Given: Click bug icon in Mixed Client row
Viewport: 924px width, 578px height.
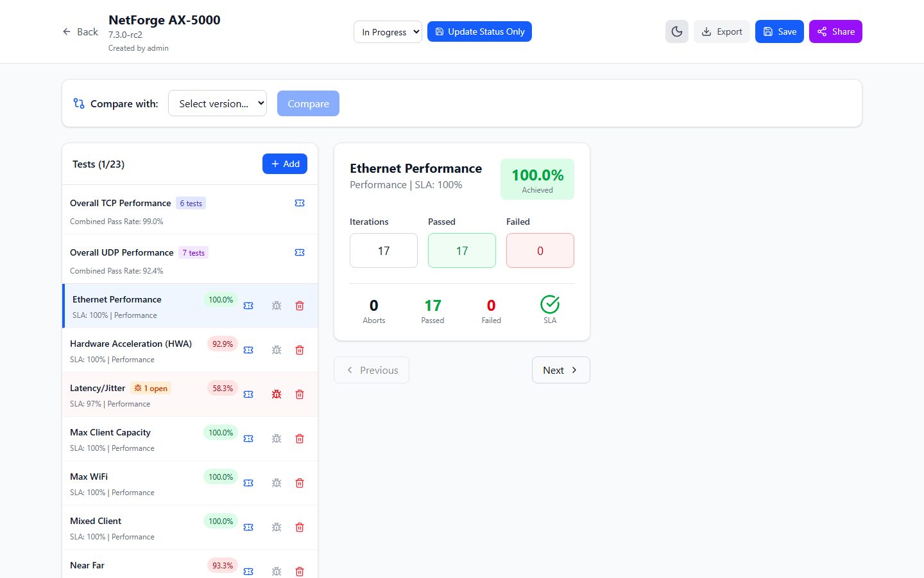Looking at the screenshot, I should pos(277,527).
